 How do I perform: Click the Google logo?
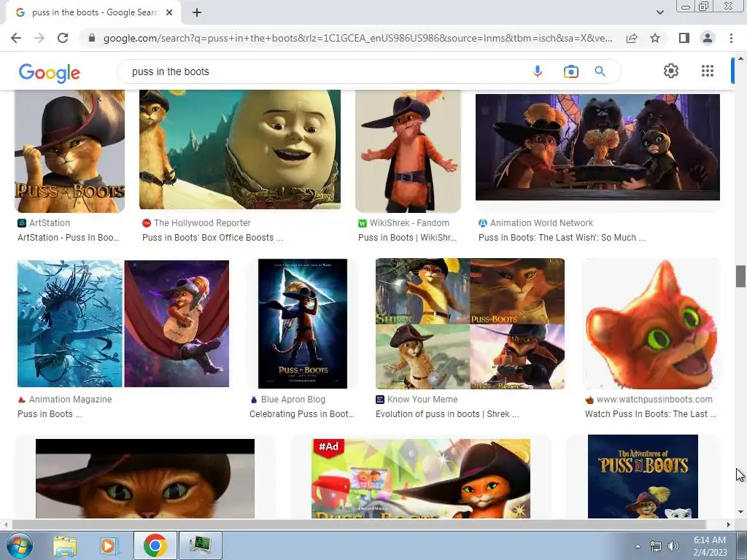click(x=50, y=72)
